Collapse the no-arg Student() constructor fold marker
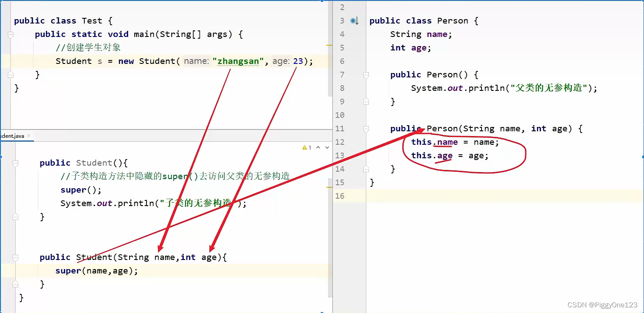Image resolution: width=644 pixels, height=313 pixels. (16, 163)
